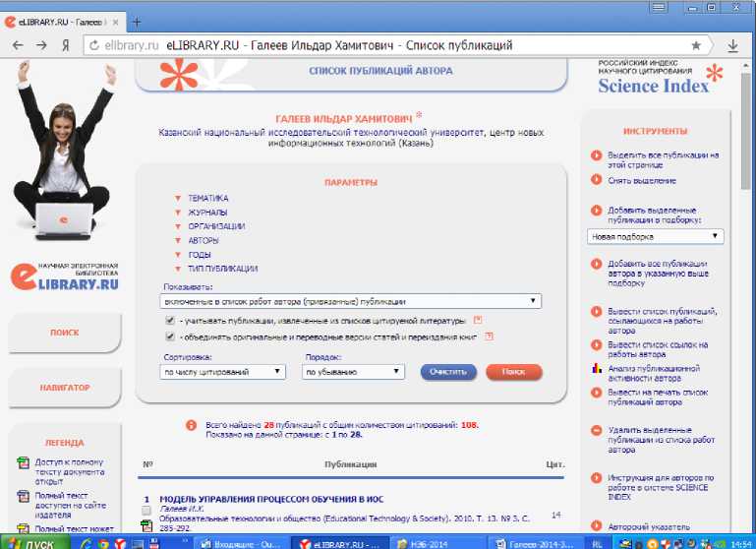Click the ПОИСК sidebar menu button
756x549 pixels.
coord(65,333)
